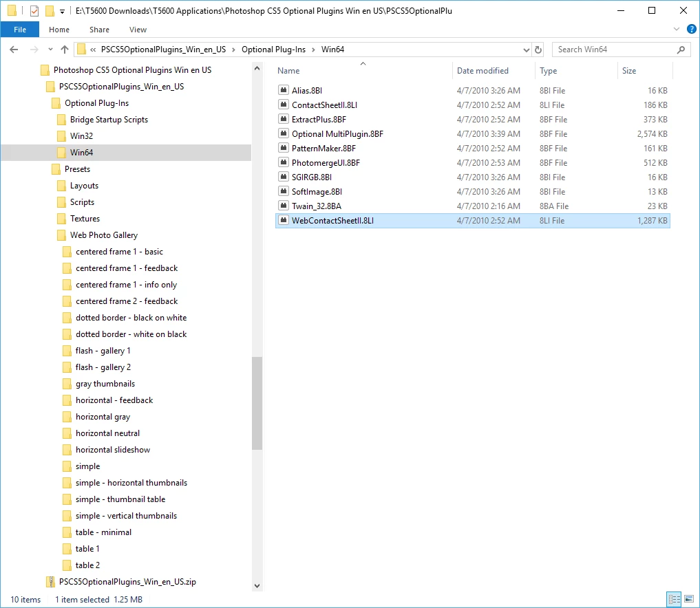Open Customize Quick Access Toolbar dropdown
This screenshot has height=608, width=700.
(x=62, y=11)
